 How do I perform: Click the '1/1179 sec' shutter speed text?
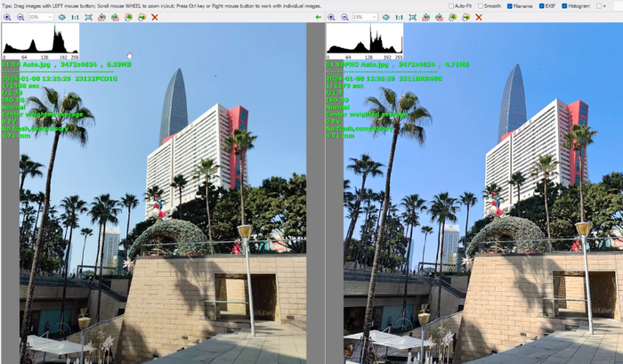coord(345,85)
